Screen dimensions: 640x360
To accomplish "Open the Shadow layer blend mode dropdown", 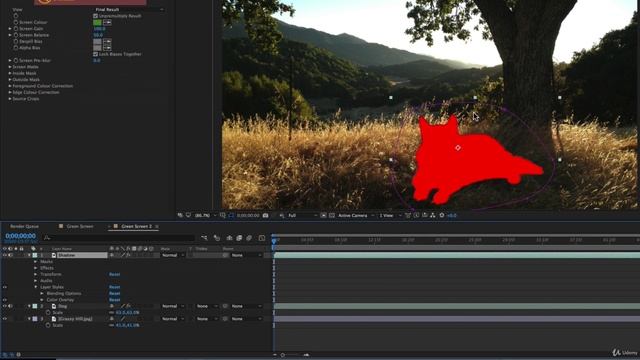I will click(173, 255).
